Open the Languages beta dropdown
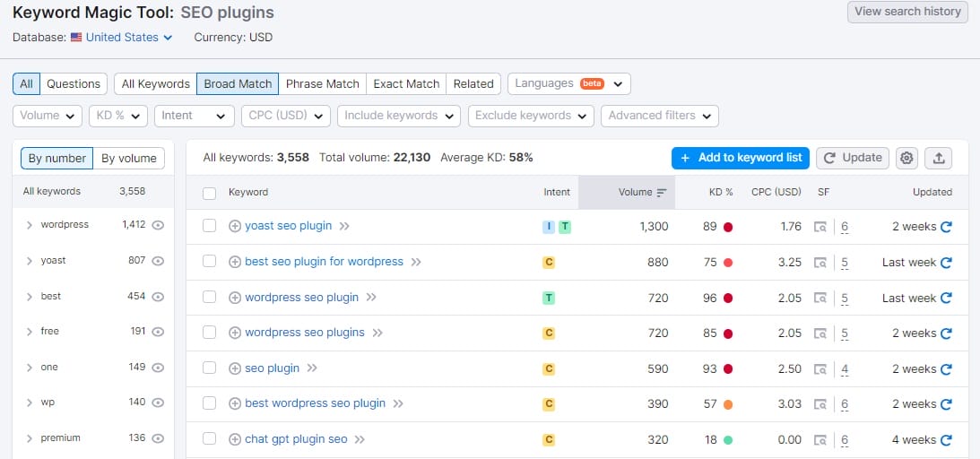The width and height of the screenshot is (980, 459). click(568, 83)
